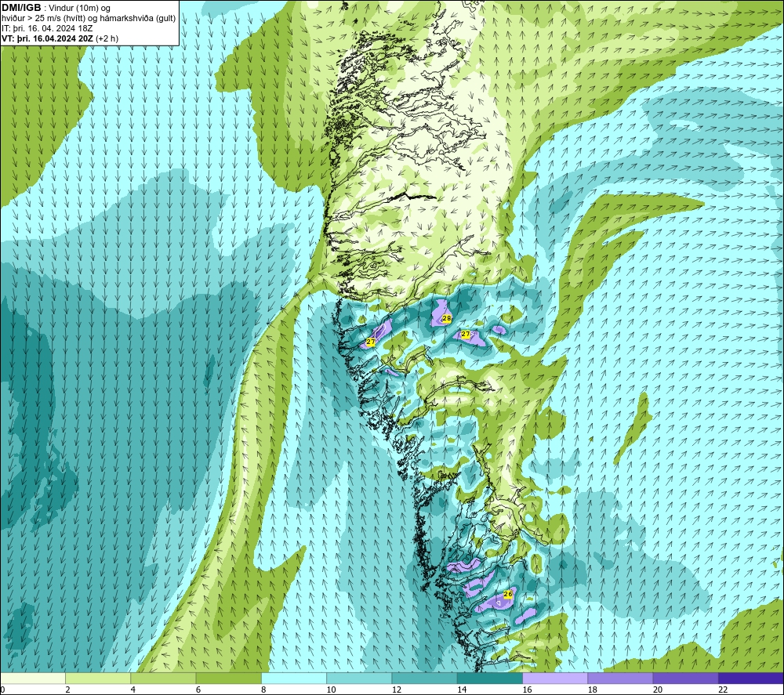The height and width of the screenshot is (695, 784).
Task: Click the turquoise 10–12 m/s legend swatch
Action: coord(359,679)
